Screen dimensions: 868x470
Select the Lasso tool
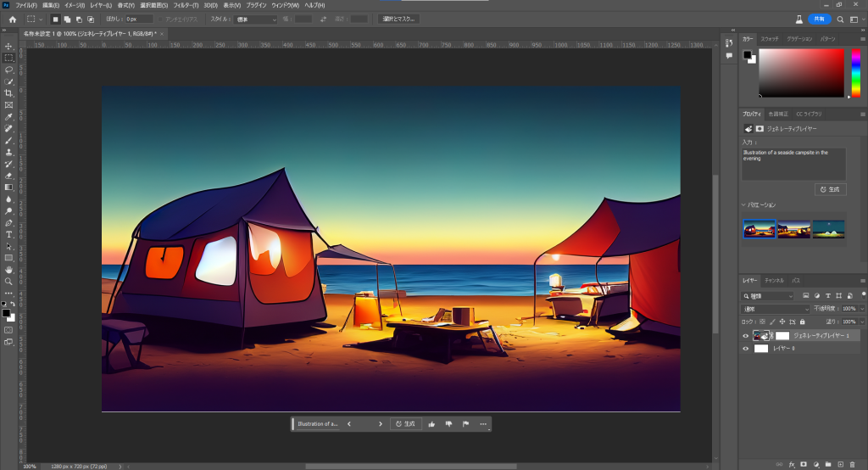pos(8,70)
